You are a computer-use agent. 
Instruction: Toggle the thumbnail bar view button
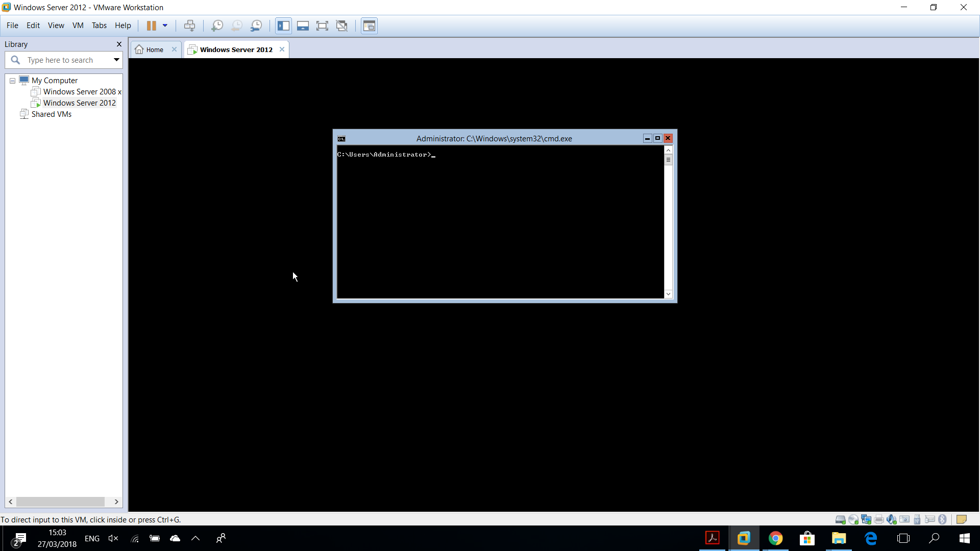coord(303,26)
